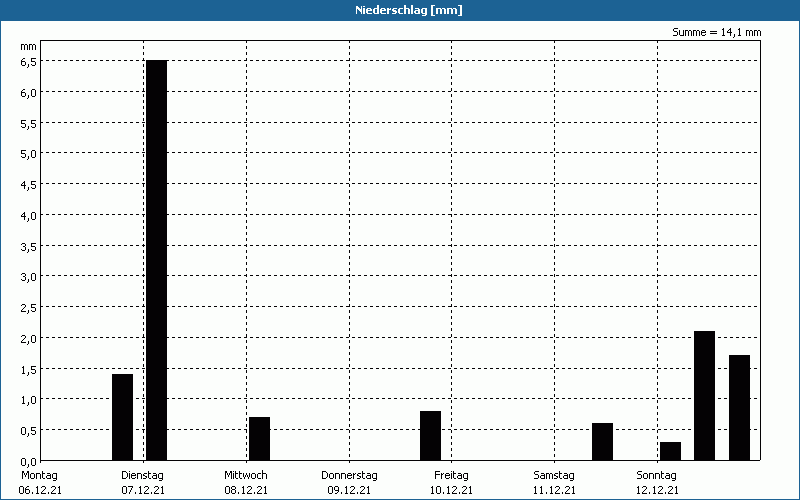Click the 6,0 y-axis value
Screen dimensions: 800x500
tap(29, 93)
